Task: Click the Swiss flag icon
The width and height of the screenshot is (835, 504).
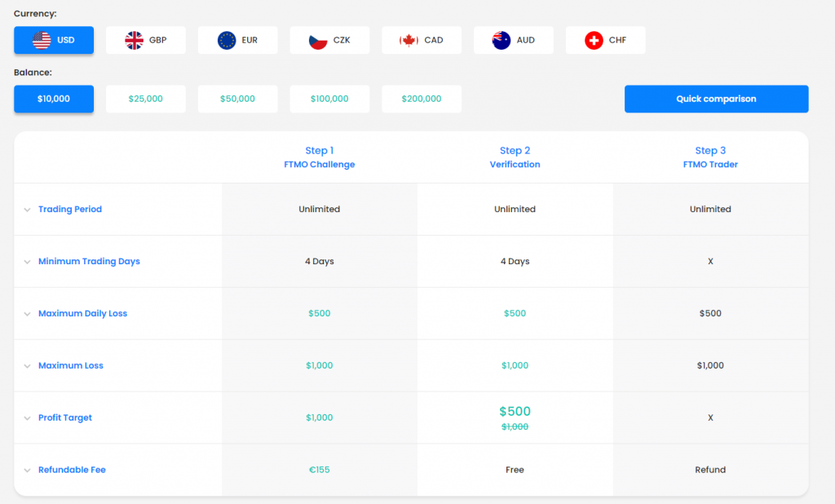Action: (x=594, y=40)
